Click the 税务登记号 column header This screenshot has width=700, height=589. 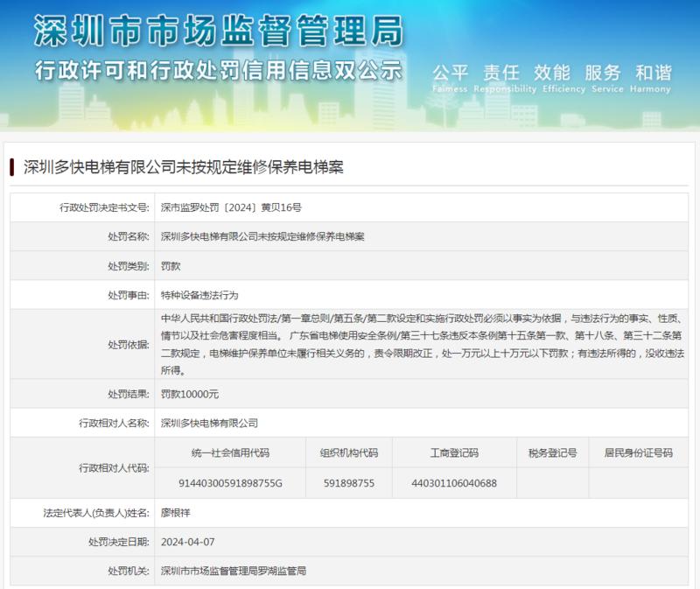coord(553,452)
